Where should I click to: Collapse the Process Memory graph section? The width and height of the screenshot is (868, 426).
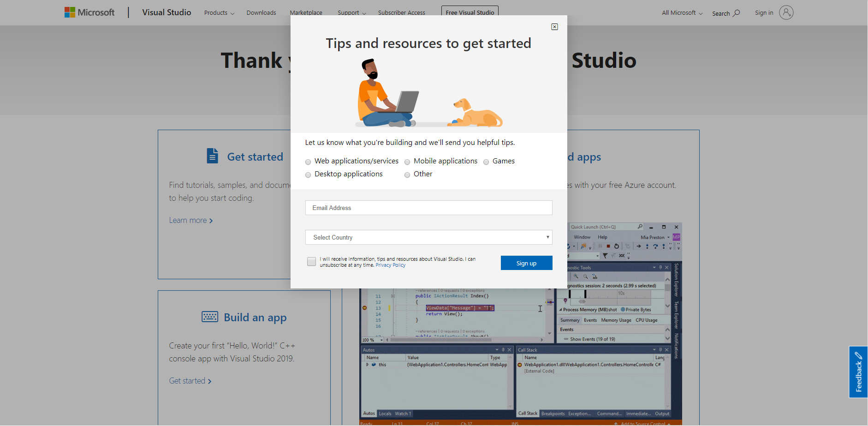(x=560, y=310)
